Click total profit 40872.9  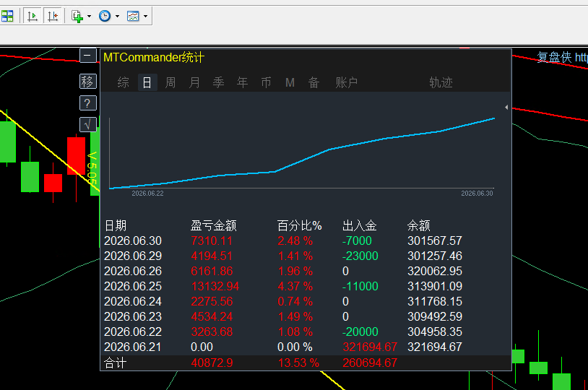(212, 363)
